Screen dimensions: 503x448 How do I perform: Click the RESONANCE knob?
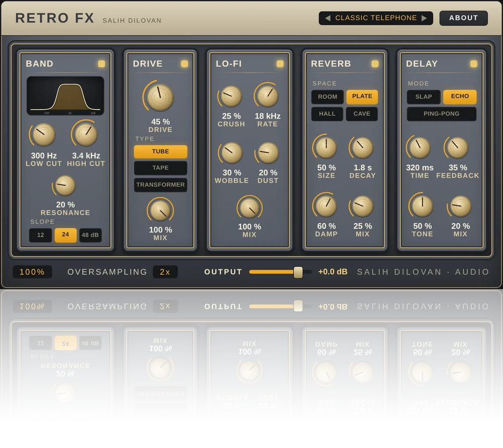click(x=65, y=186)
